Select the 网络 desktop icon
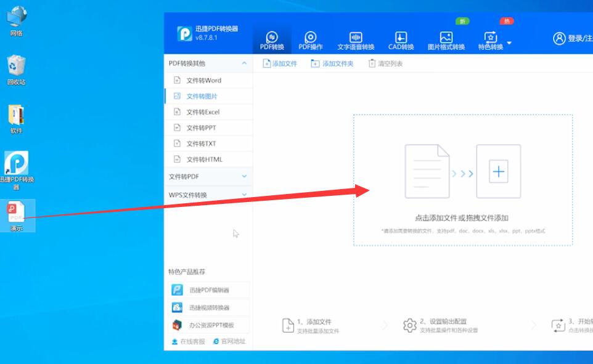 (x=16, y=21)
